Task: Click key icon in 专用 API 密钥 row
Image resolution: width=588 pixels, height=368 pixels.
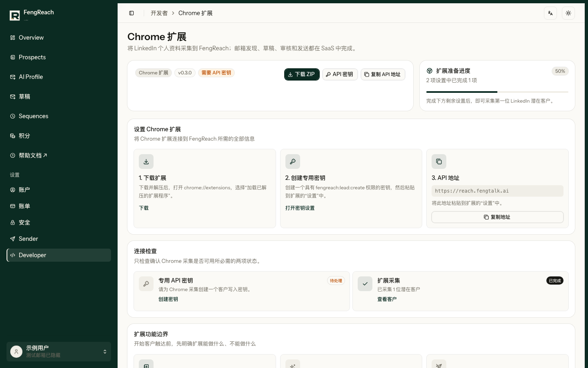Action: click(146, 284)
